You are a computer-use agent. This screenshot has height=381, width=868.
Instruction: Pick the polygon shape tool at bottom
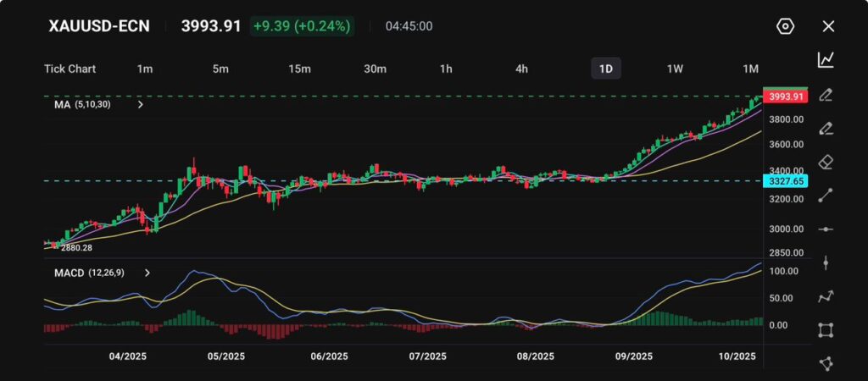pos(826,363)
